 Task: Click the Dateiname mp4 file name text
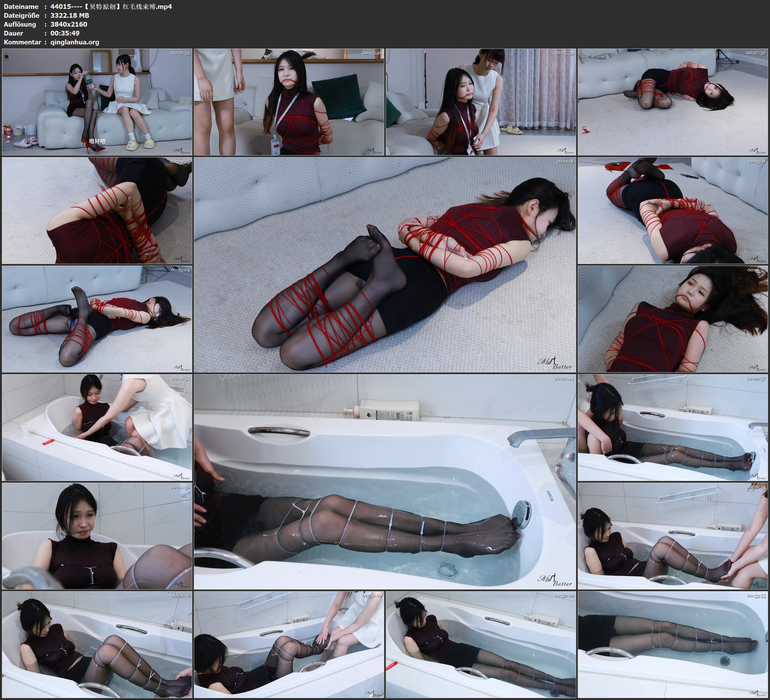pyautogui.click(x=111, y=6)
